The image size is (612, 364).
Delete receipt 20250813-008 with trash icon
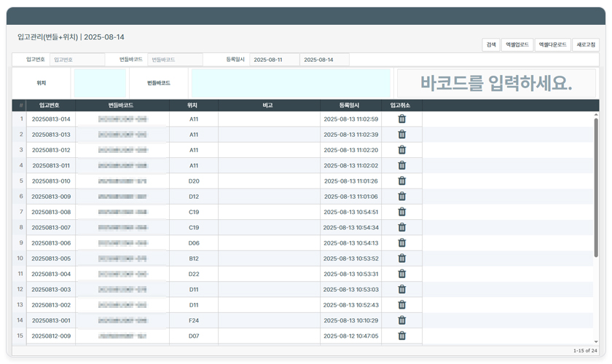pos(401,212)
